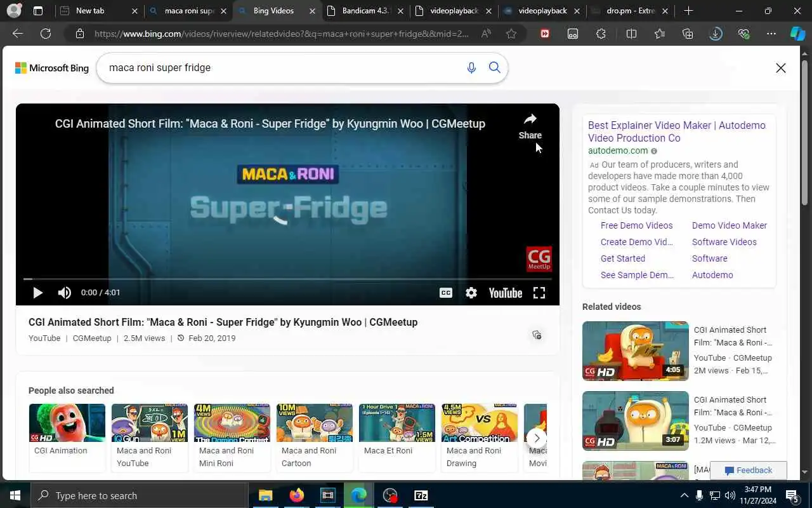Open the tab actions menu icon

coord(38,11)
